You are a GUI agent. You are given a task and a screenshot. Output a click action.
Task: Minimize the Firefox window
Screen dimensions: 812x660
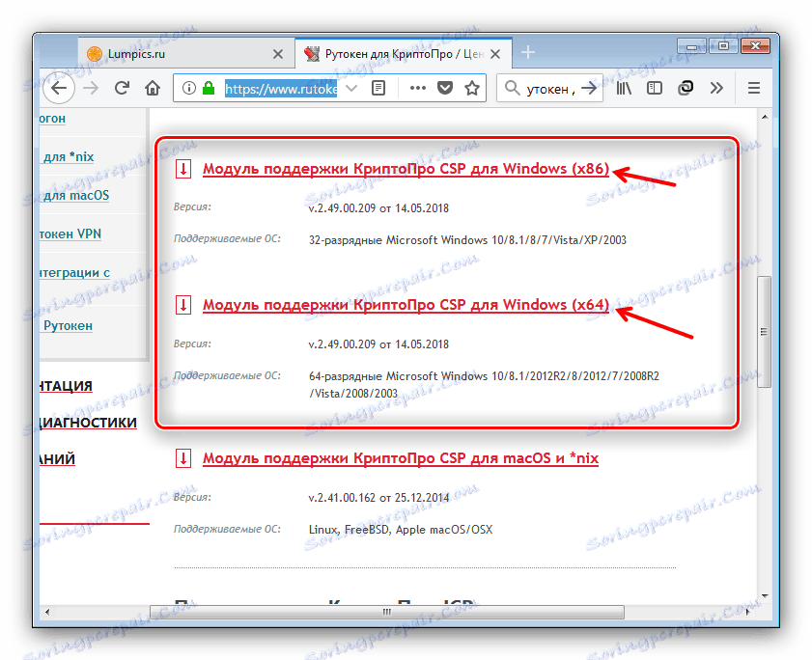click(692, 46)
